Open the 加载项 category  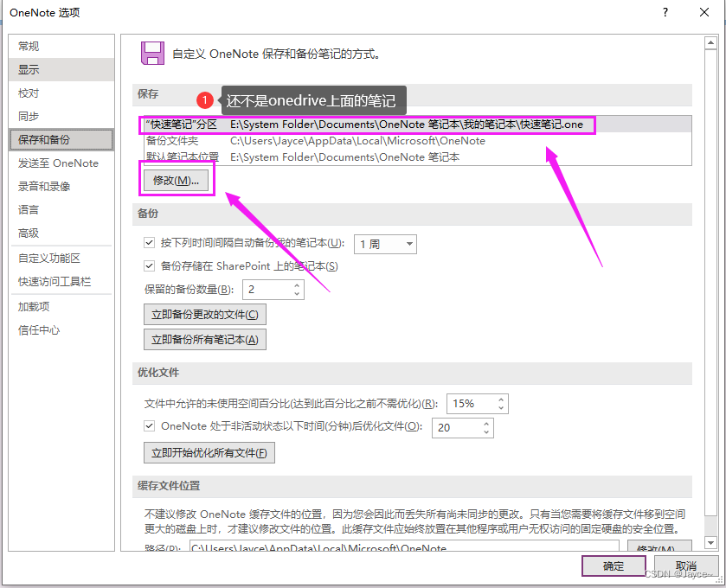61,307
